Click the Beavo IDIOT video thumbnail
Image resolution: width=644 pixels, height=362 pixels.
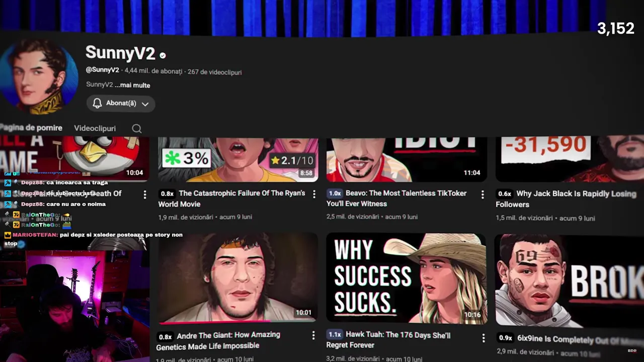tap(407, 159)
